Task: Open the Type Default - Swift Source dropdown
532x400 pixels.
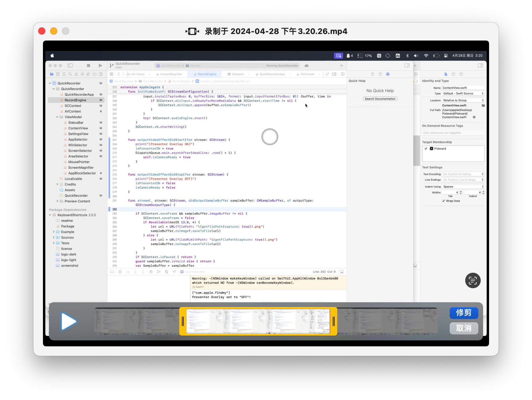Action: point(463,94)
